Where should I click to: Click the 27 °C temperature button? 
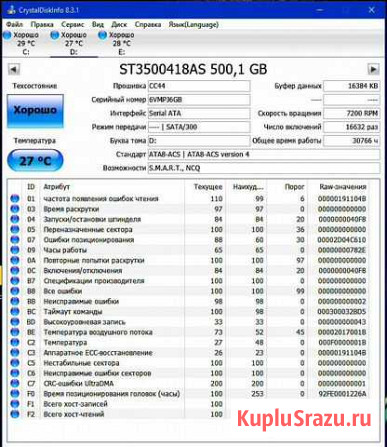[x=35, y=161]
